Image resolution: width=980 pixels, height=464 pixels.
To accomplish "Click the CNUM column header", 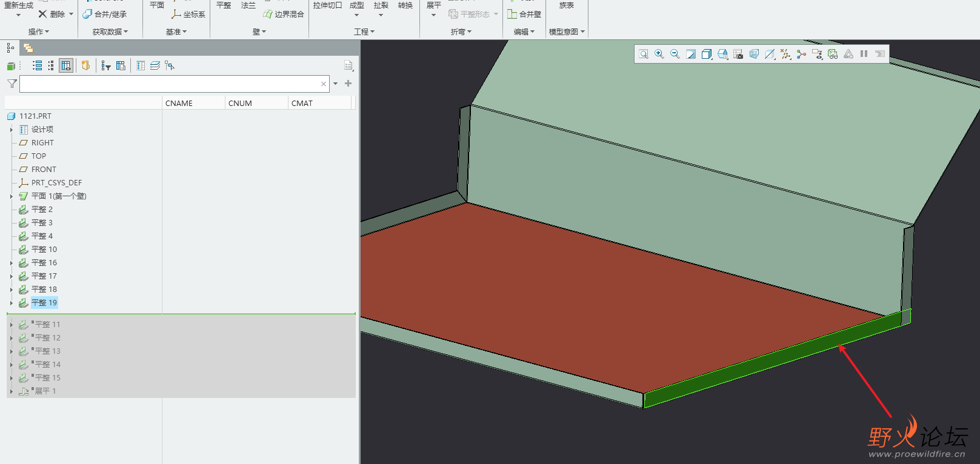I will click(256, 103).
